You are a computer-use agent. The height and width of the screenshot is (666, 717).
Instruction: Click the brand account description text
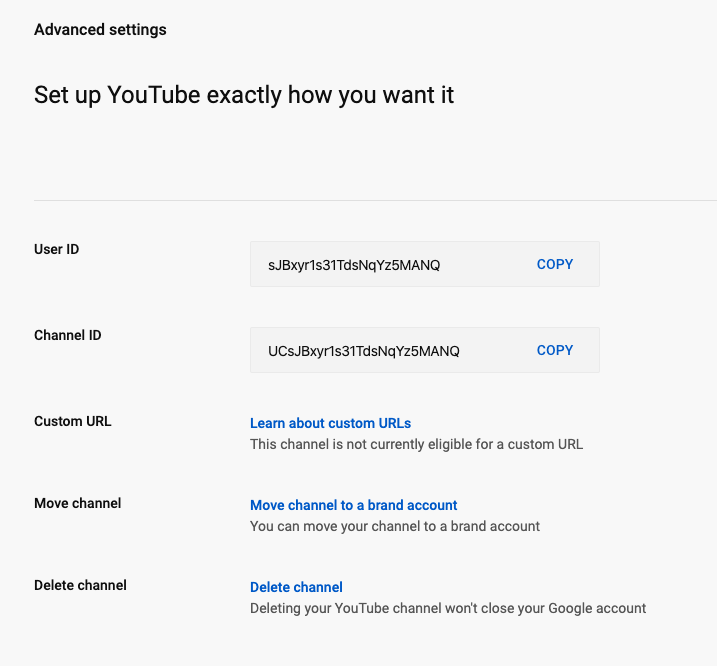coord(395,526)
